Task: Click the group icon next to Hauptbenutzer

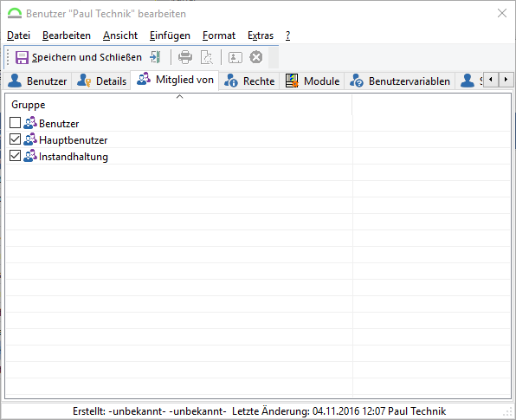Action: pyautogui.click(x=30, y=139)
